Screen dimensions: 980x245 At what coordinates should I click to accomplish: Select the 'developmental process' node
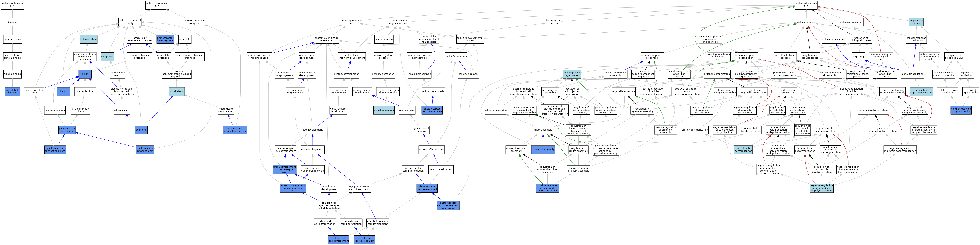tap(351, 22)
